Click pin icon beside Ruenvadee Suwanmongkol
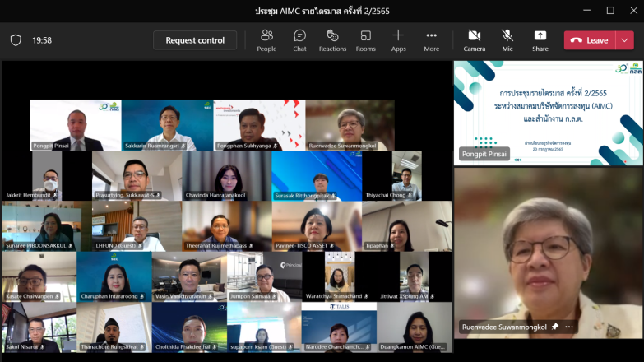The image size is (644, 362). [555, 327]
